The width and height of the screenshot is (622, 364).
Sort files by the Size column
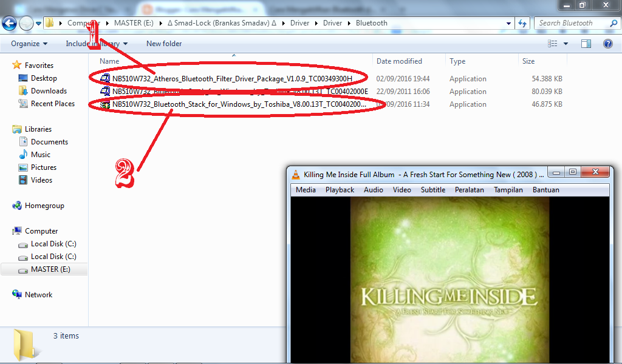pyautogui.click(x=528, y=61)
